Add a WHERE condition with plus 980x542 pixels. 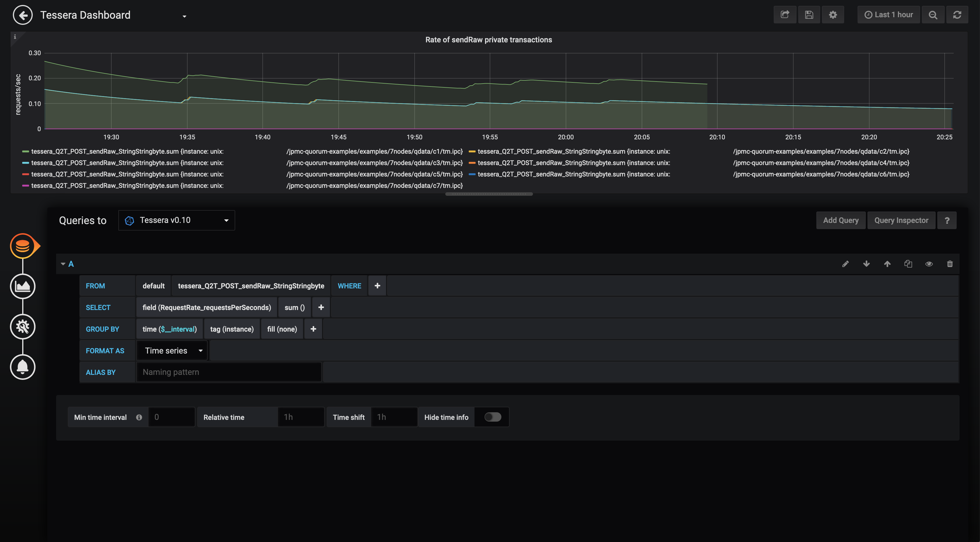[x=377, y=286]
